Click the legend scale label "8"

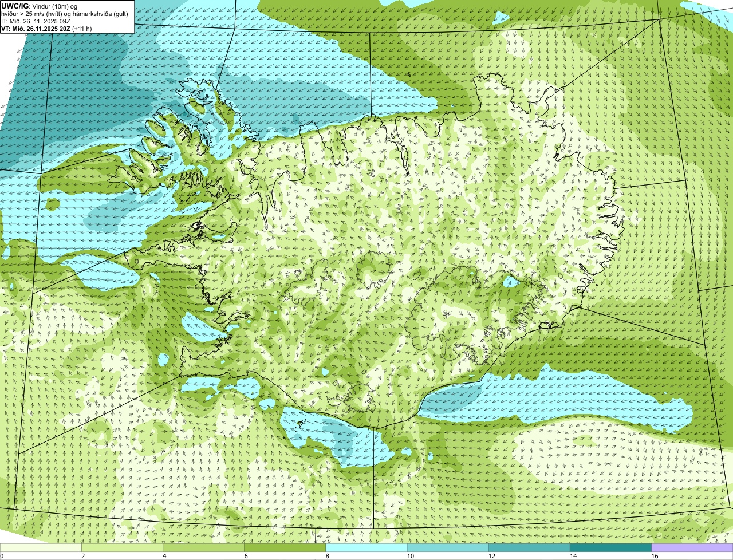point(327,556)
